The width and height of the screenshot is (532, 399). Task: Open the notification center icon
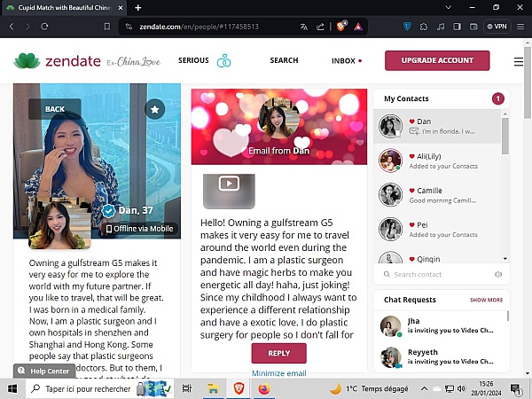[516, 389]
